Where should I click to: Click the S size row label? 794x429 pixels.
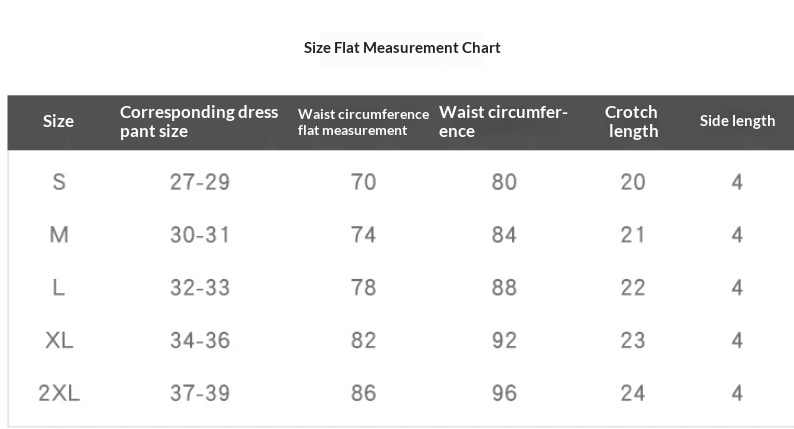pyautogui.click(x=59, y=182)
